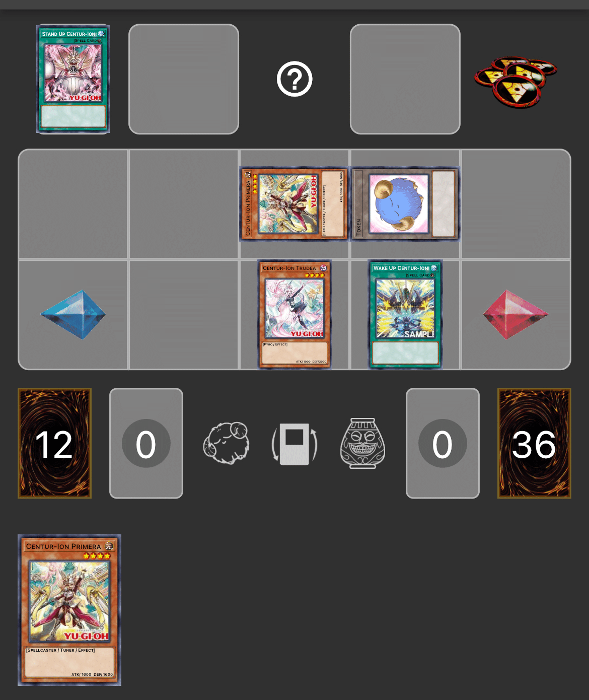Select Centur-Ion Primera card in hand
The width and height of the screenshot is (589, 700).
tap(69, 610)
